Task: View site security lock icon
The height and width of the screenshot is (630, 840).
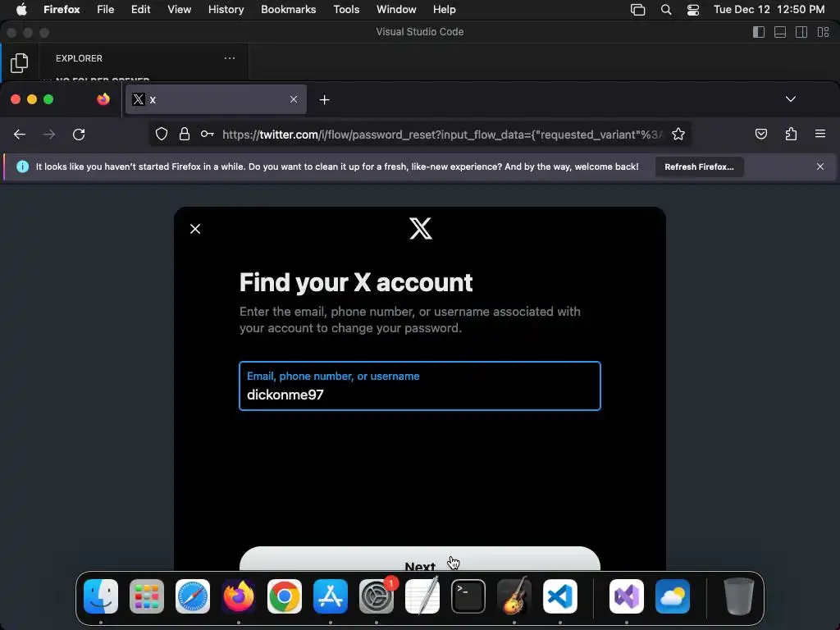Action: (185, 134)
